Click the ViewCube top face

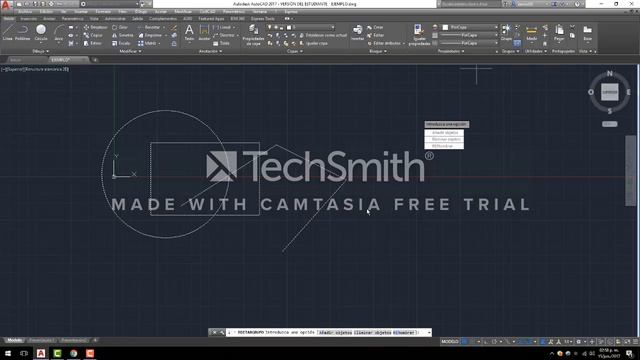[610, 92]
